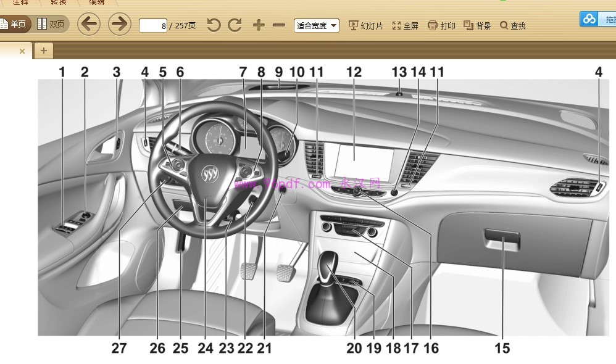Image resolution: width=616 pixels, height=364 pixels.
Task: Enable double page (双页) view
Action: (52, 23)
